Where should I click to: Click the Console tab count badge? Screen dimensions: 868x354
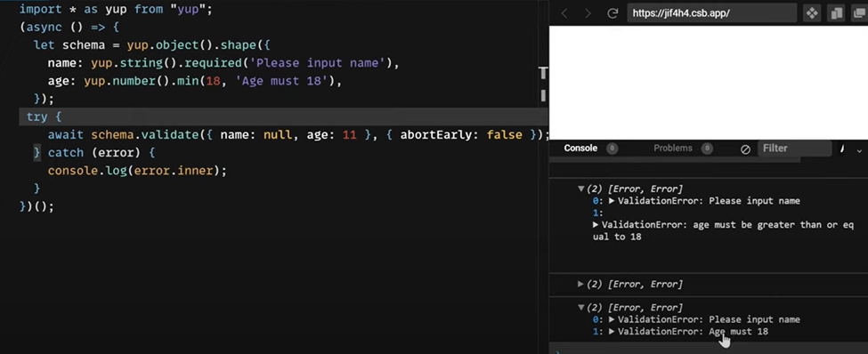click(612, 149)
